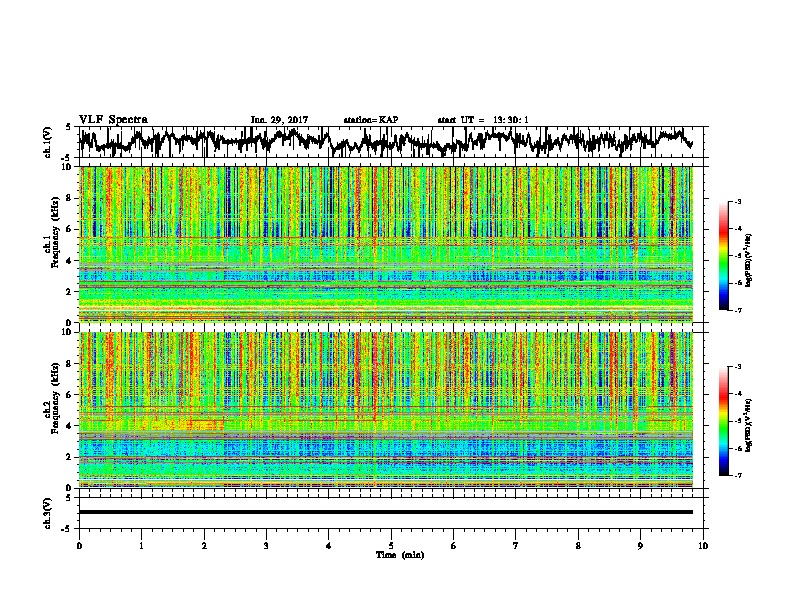Screen dimensions: 792x612
Task: Click inside the ch.1 spectrogram panel
Action: point(386,244)
